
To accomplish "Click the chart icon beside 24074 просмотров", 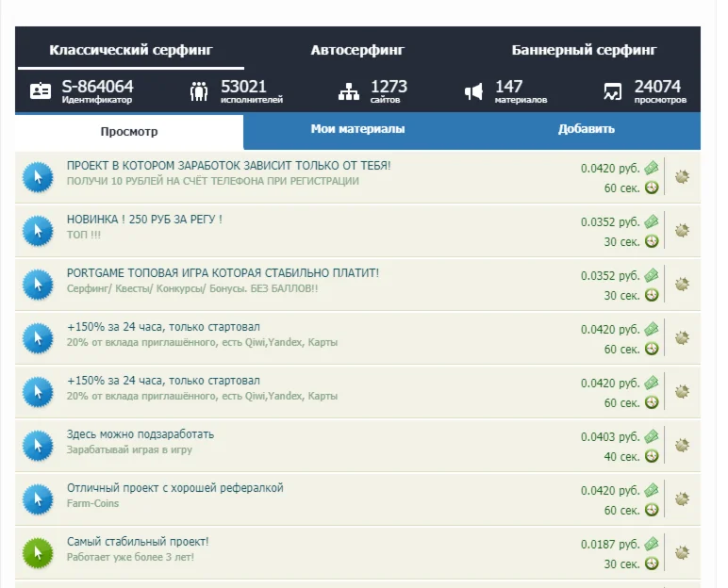I will pyautogui.click(x=612, y=91).
